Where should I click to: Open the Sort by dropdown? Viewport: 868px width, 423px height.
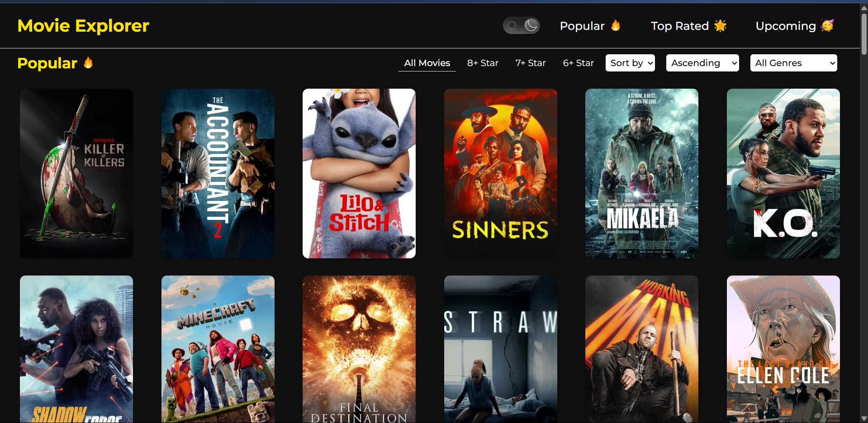click(x=630, y=63)
